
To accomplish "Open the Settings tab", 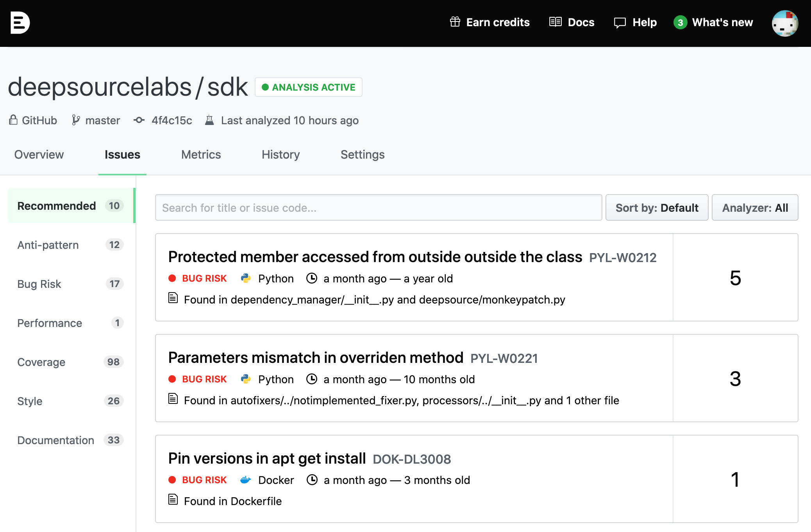I will coord(362,155).
